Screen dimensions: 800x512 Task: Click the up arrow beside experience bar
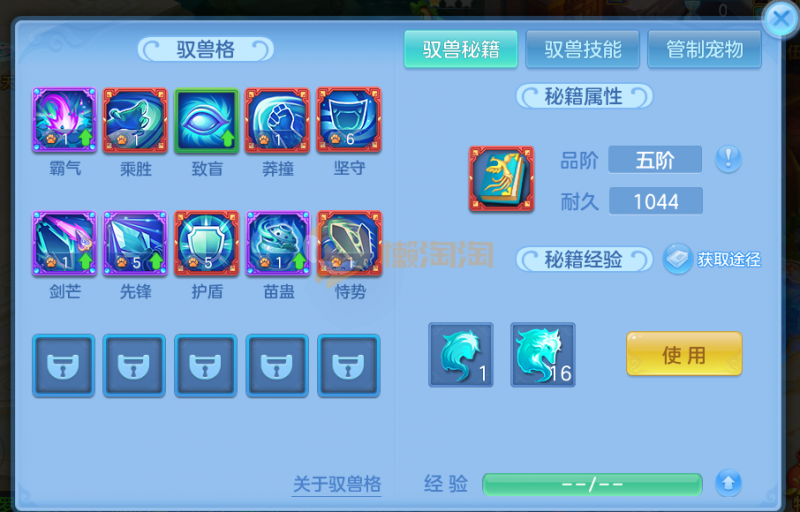[x=728, y=483]
